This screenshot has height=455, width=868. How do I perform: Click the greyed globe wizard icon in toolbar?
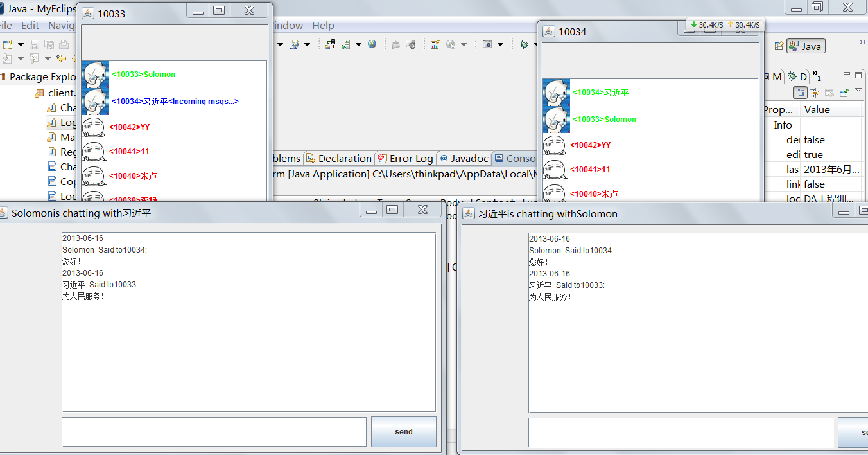[451, 44]
